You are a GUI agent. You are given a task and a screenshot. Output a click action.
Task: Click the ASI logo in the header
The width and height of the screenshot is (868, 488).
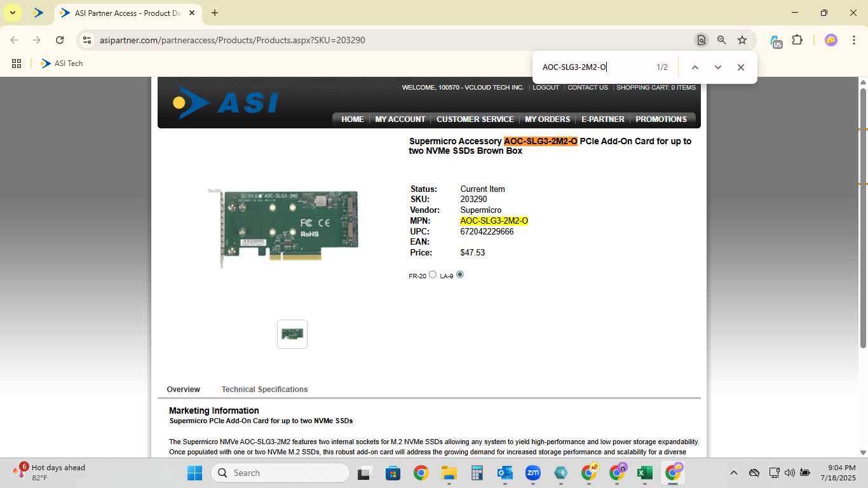coord(226,103)
